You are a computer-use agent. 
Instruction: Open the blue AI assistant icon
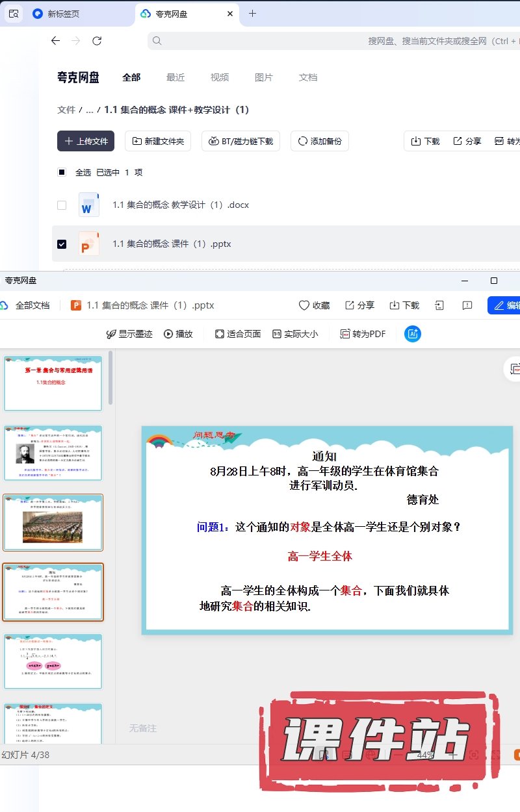coord(412,334)
